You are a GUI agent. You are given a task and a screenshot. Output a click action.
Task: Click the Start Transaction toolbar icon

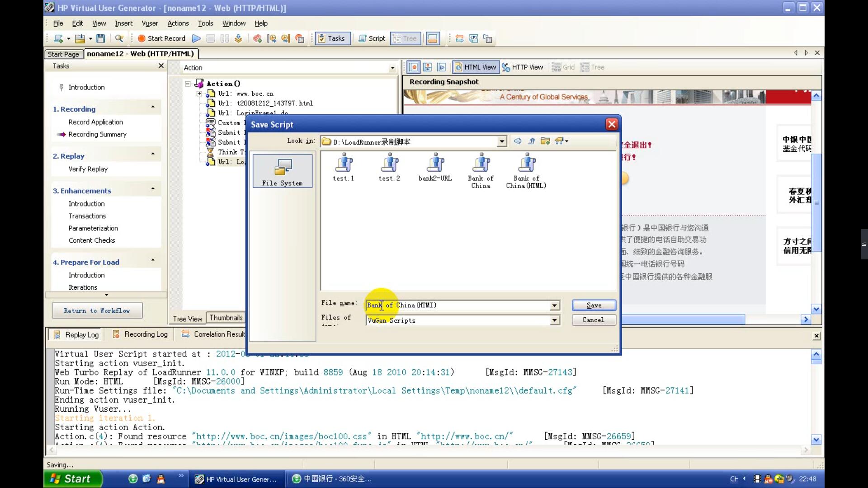272,39
